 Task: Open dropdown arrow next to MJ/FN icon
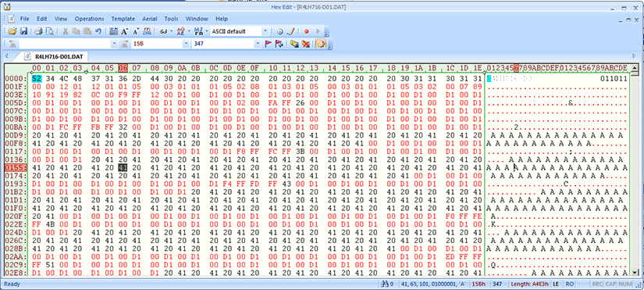point(207,31)
